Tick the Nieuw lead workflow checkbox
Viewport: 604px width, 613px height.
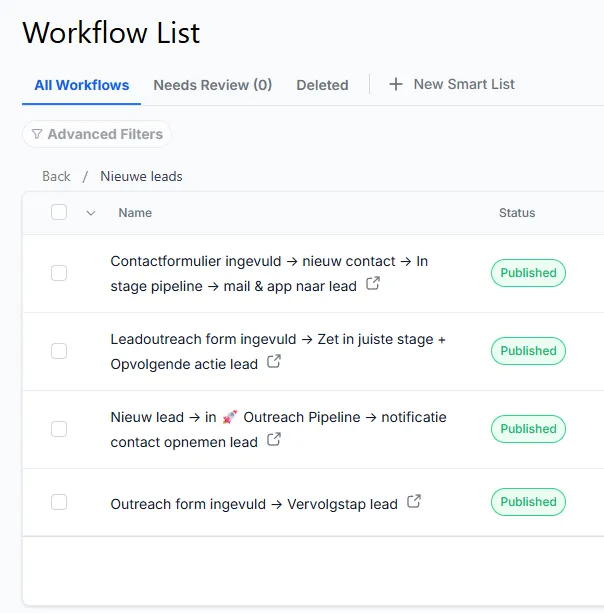[59, 429]
